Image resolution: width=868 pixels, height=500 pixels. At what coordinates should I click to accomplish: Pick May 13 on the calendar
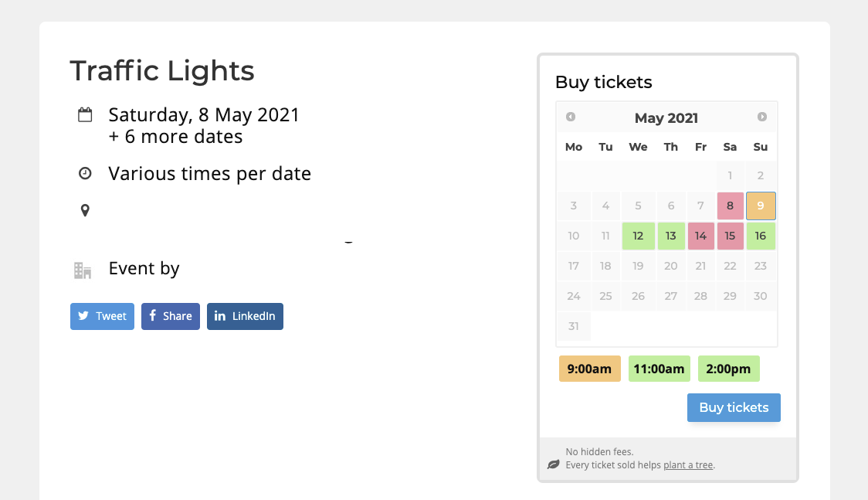pos(671,236)
